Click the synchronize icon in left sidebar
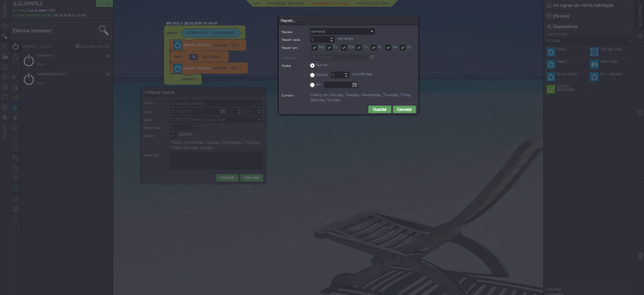 click(x=5, y=26)
